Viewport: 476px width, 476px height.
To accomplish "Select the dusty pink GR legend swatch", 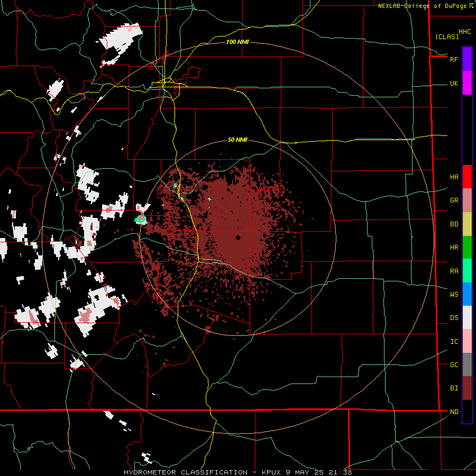I will (467, 200).
